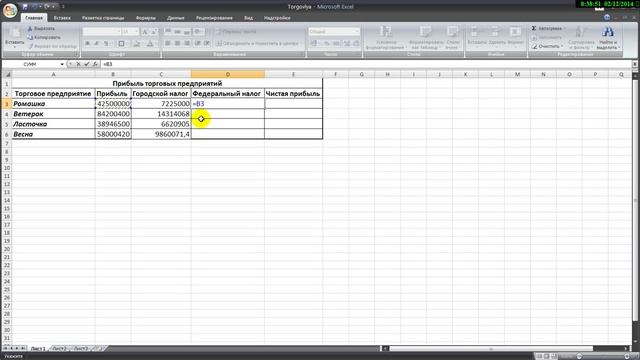Click the Decrease Decimal icon
This screenshot has height=360, width=640.
tap(356, 43)
